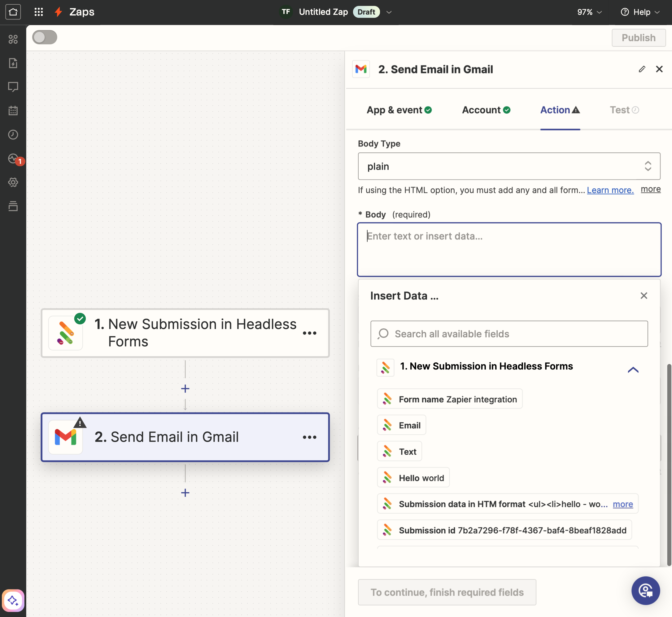Click the Headless Forms trigger icon
672x617 pixels.
click(66, 332)
